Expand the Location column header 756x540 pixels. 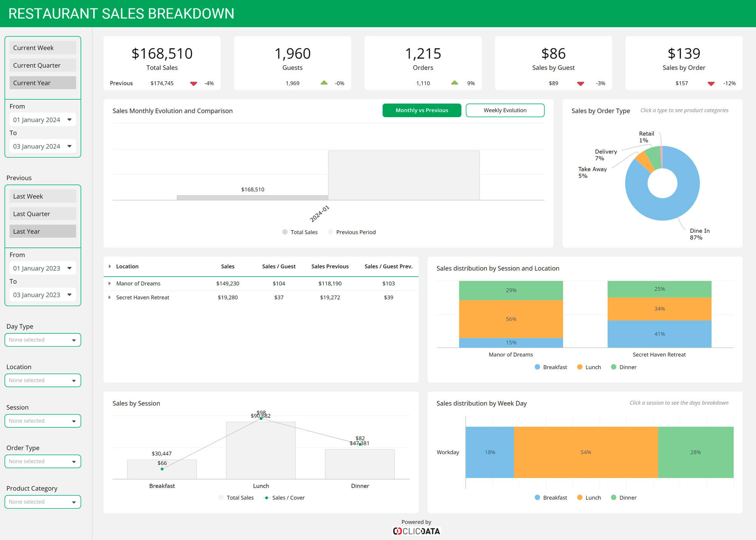tap(110, 266)
